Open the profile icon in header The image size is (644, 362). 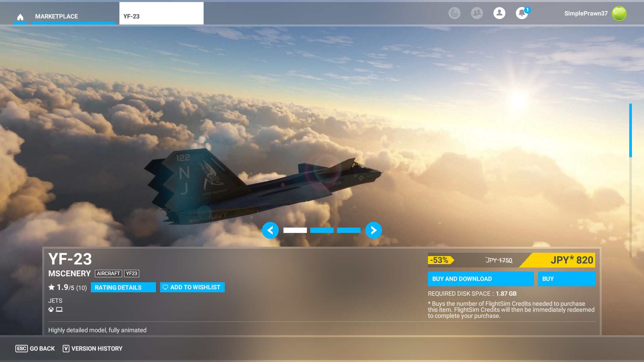(499, 13)
